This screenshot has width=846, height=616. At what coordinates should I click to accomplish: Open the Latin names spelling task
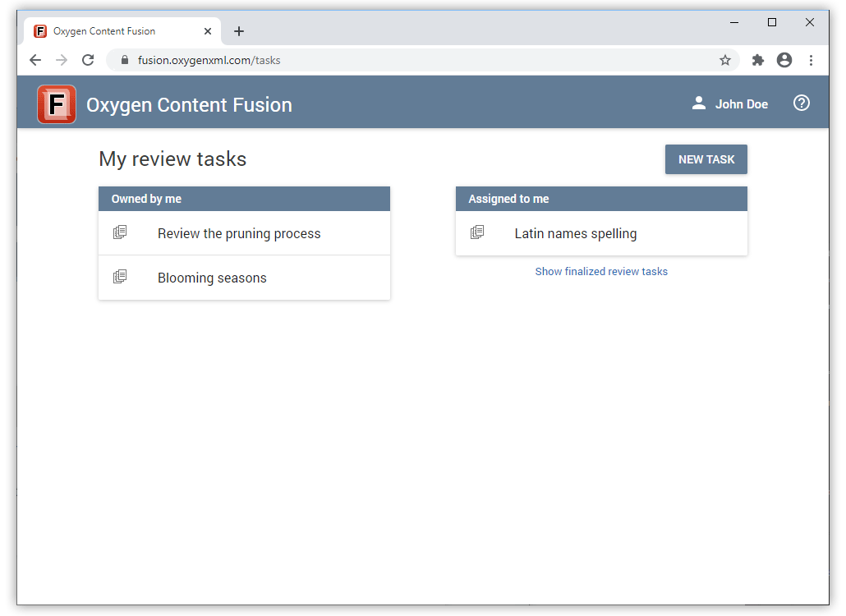pyautogui.click(x=601, y=233)
